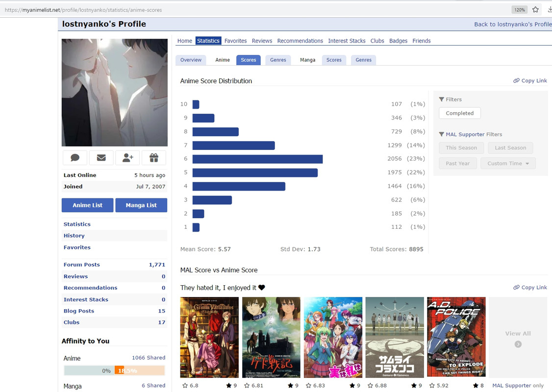Open Genres sub-tab next to Anime Scores
This screenshot has height=392, width=552.
(278, 60)
